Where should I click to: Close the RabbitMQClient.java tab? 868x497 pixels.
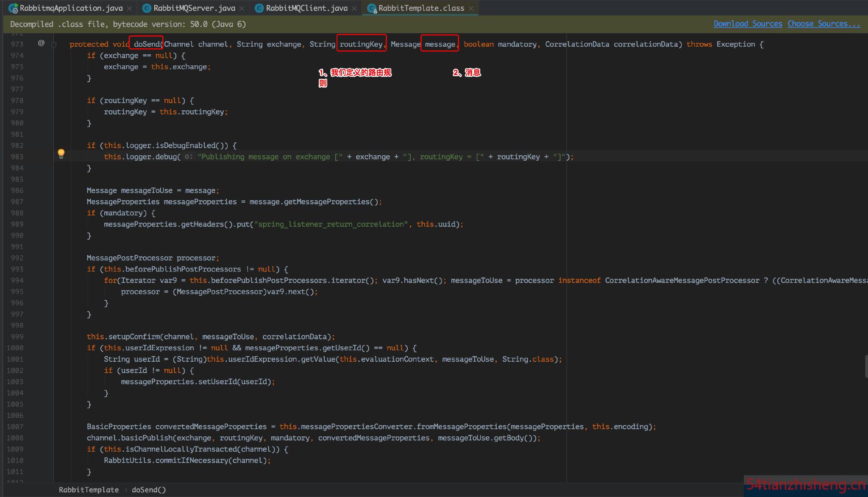[354, 8]
